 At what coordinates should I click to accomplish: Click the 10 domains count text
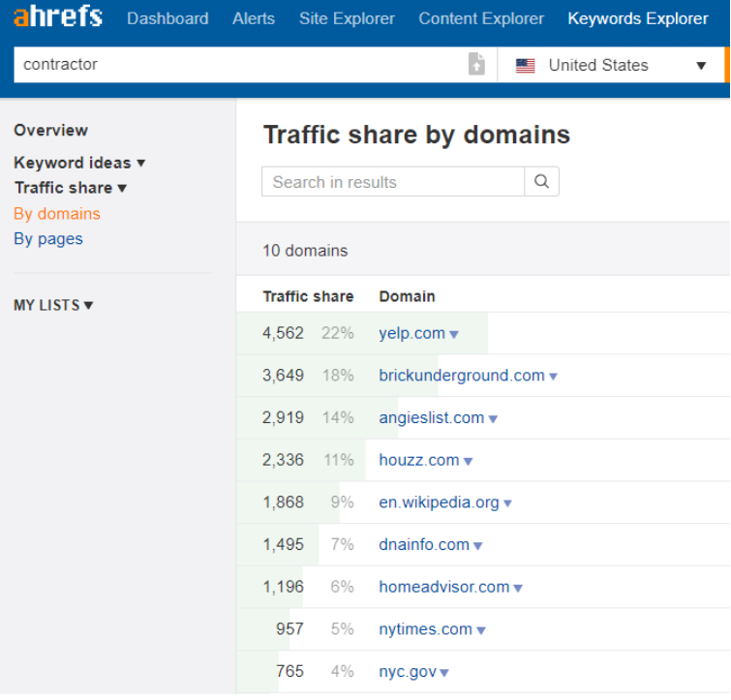[305, 251]
